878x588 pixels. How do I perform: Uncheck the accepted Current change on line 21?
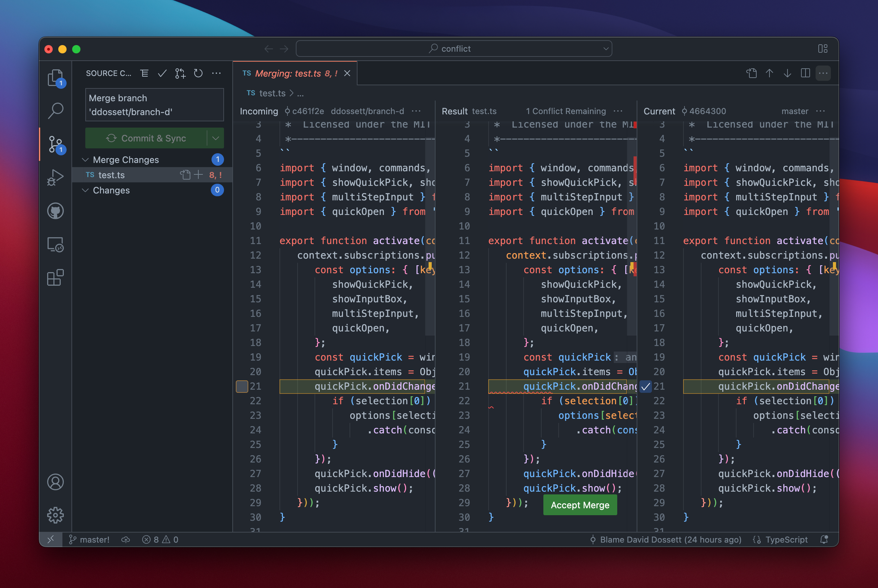[646, 386]
